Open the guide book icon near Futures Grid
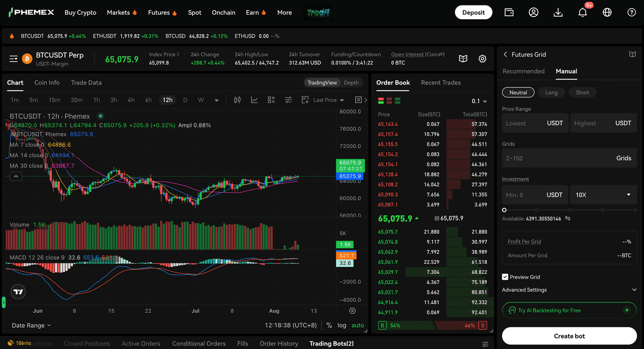 click(633, 54)
